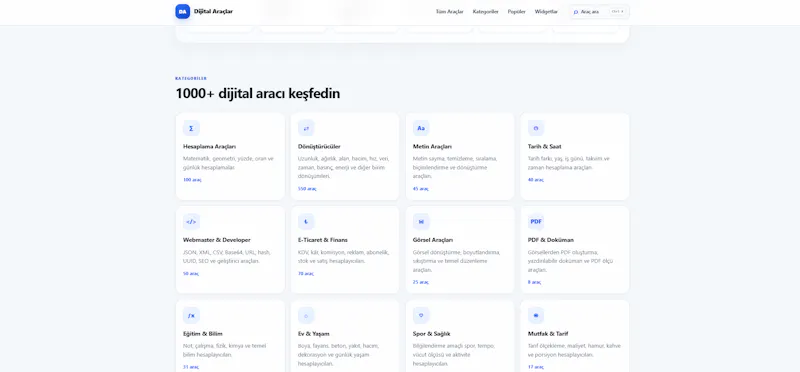Click the Spor & Sağlık card title
This screenshot has width=800, height=372.
[432, 334]
